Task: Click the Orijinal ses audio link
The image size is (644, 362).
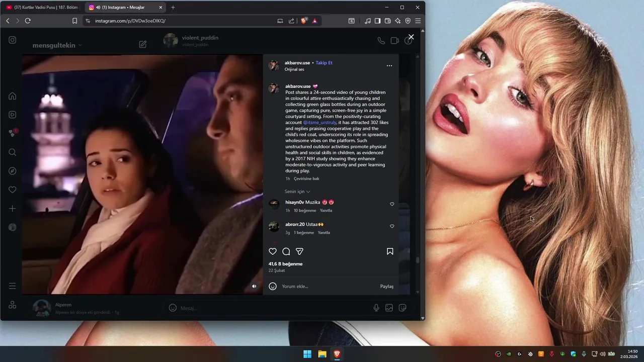Action: point(294,69)
